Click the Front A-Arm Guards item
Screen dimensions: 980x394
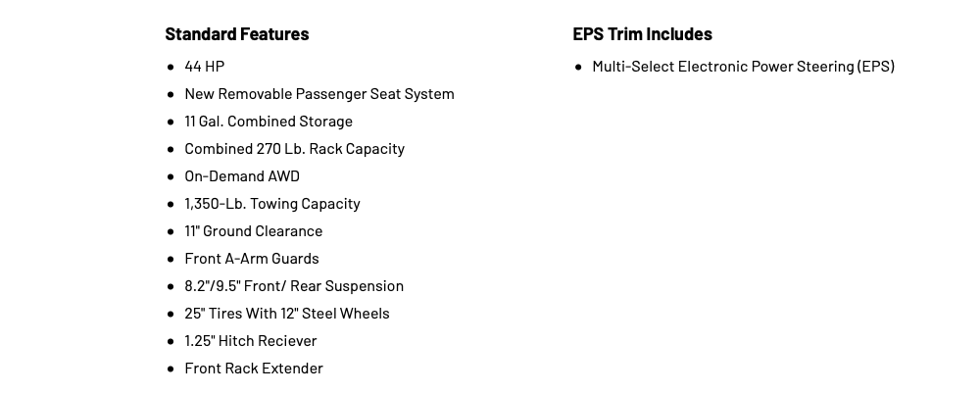coord(252,259)
